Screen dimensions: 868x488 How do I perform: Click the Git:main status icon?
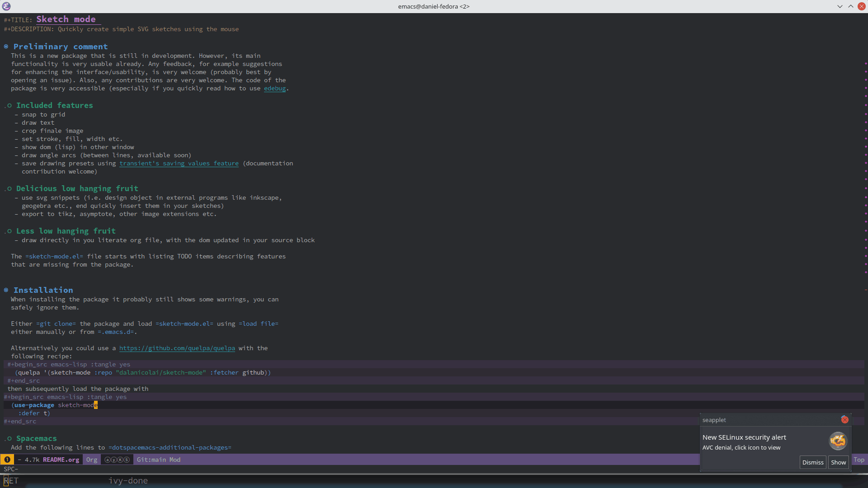coord(151,460)
